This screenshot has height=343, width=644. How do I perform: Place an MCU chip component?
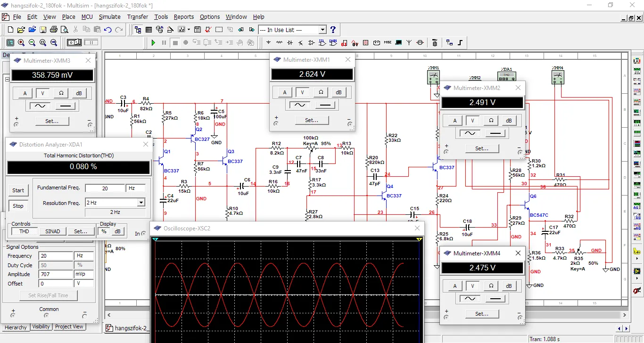point(435,42)
